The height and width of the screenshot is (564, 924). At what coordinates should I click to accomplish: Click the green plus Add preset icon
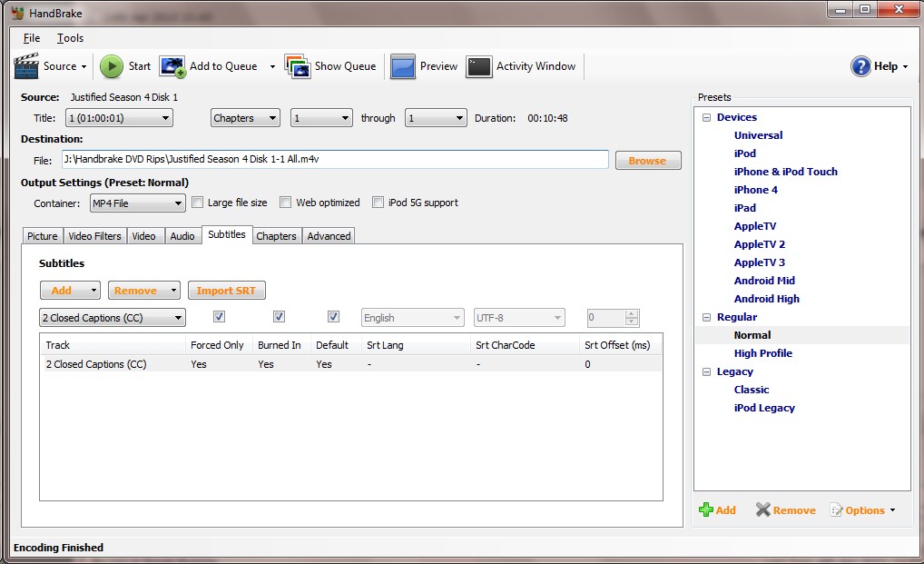(705, 510)
